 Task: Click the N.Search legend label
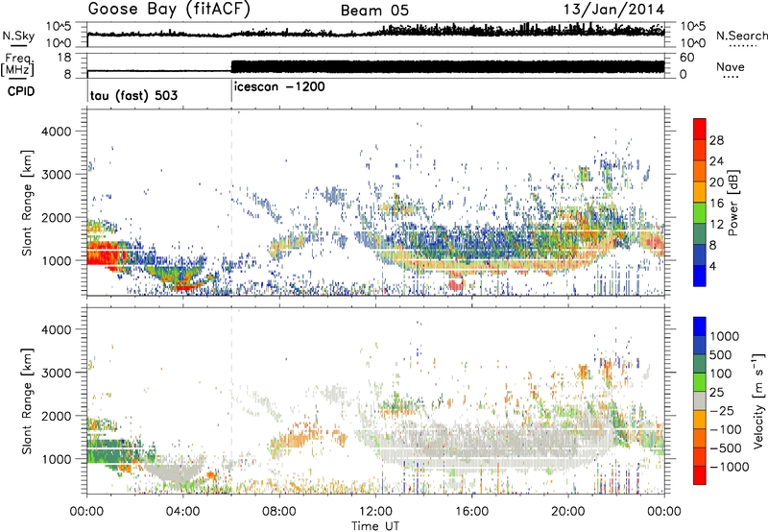(741, 36)
